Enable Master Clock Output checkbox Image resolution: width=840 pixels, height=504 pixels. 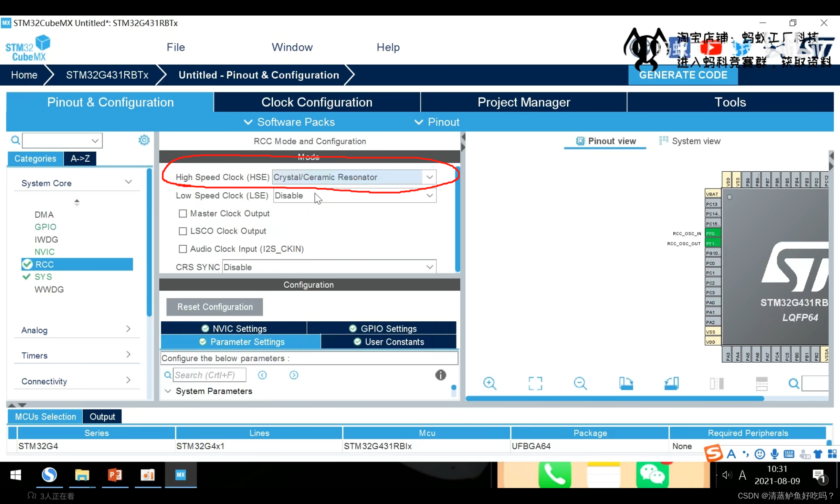point(183,213)
